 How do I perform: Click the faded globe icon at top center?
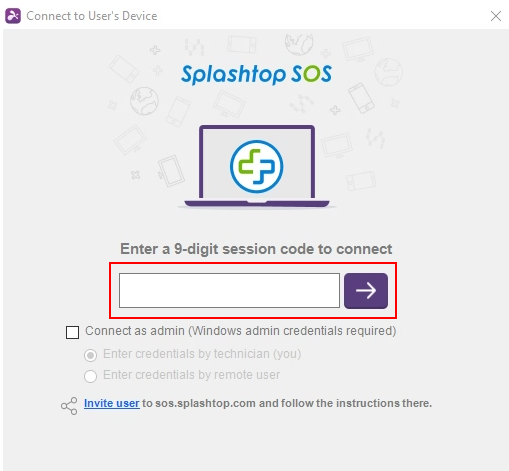coord(299,43)
